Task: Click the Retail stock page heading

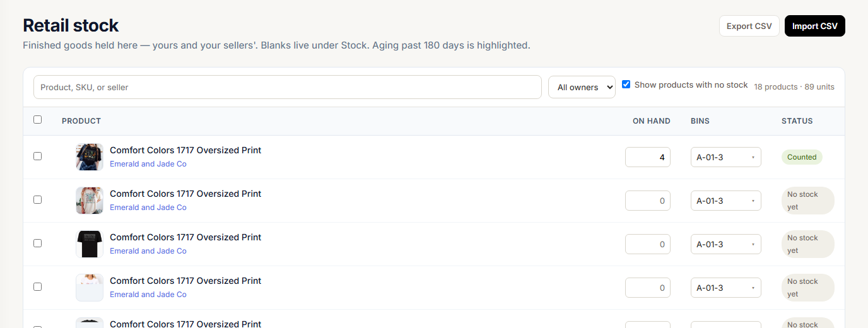Action: [x=71, y=25]
